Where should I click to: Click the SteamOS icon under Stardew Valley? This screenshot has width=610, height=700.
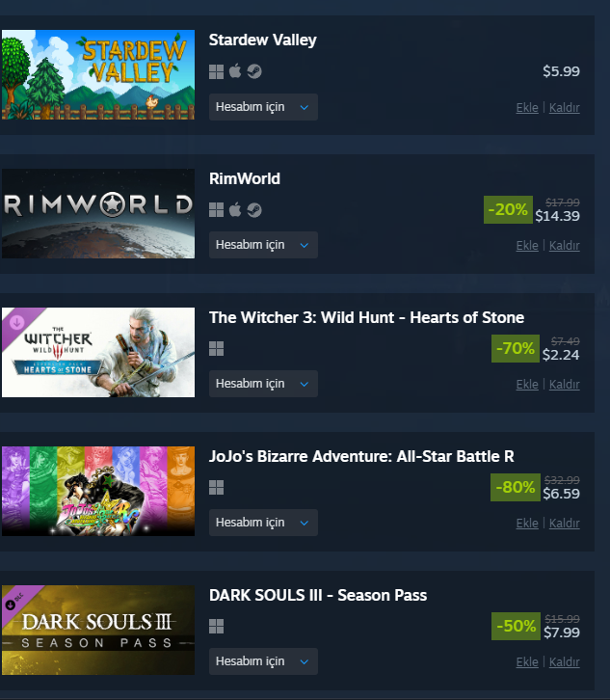pyautogui.click(x=254, y=71)
